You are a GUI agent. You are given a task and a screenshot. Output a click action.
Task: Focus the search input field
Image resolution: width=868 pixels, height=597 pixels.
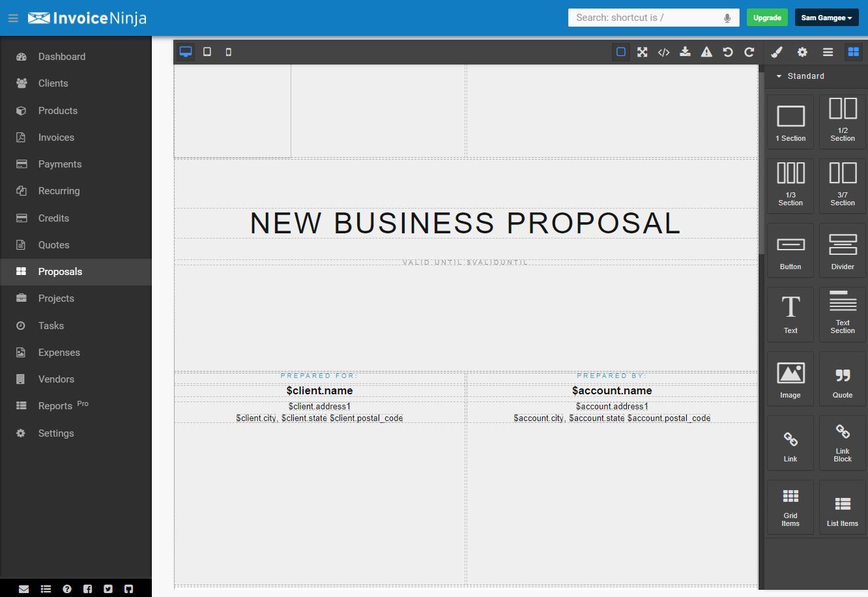click(645, 18)
